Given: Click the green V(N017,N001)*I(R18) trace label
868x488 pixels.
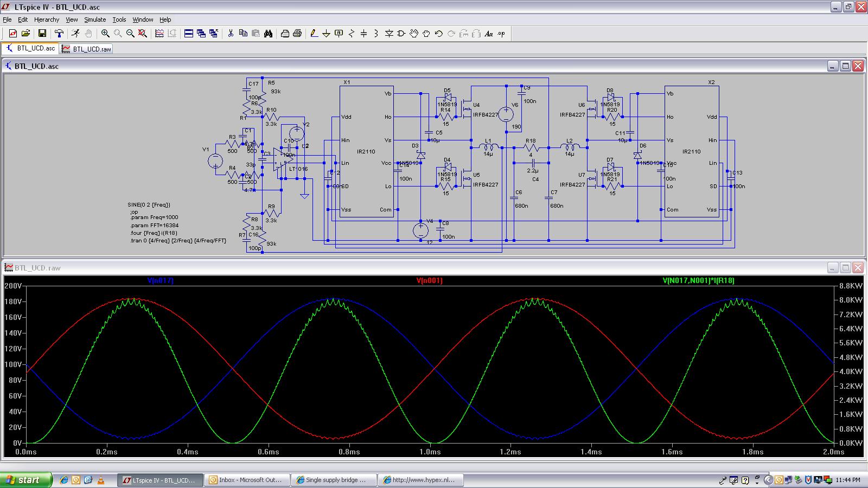Looking at the screenshot, I should point(699,280).
